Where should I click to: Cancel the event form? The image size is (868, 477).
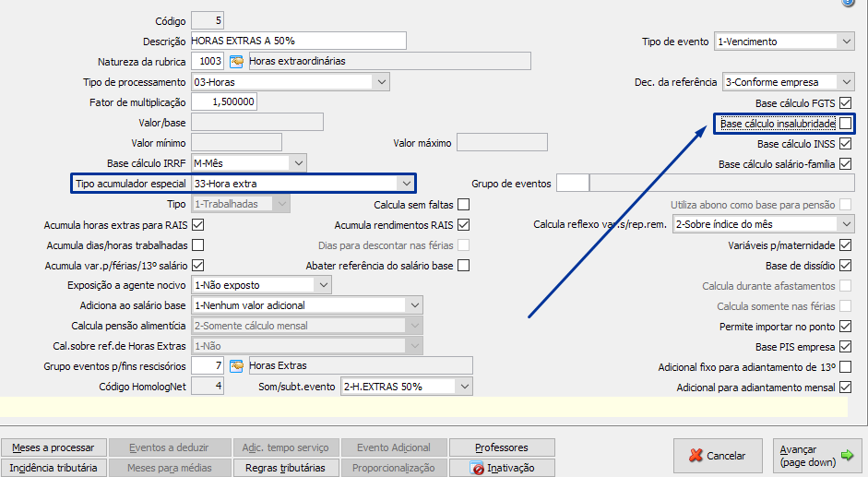tap(717, 456)
